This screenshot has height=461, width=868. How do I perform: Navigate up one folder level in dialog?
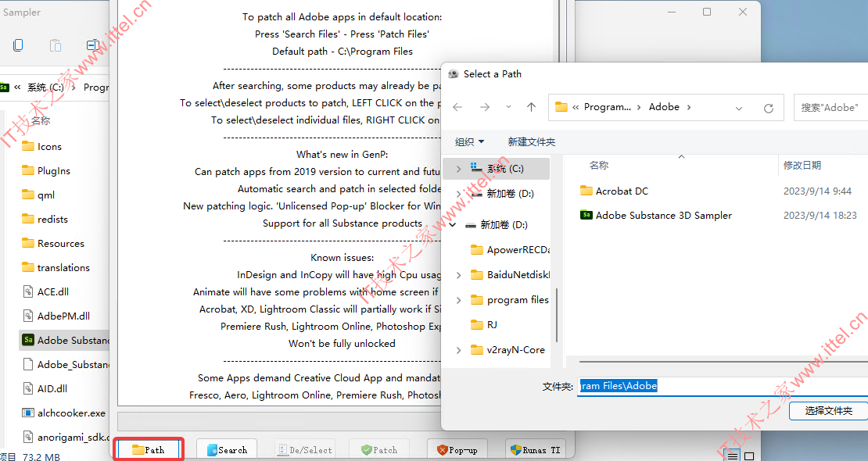pos(532,107)
